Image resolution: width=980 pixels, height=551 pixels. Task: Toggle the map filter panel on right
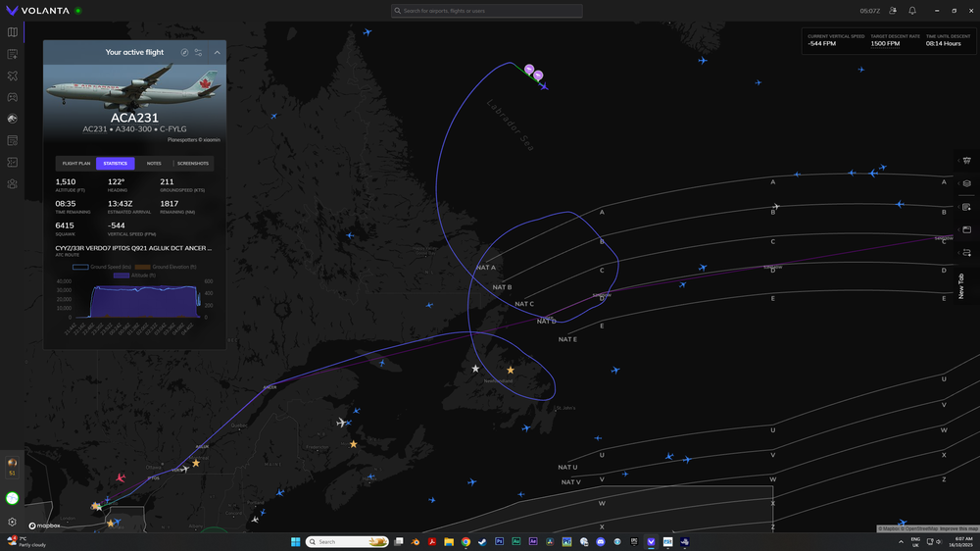coord(966,160)
